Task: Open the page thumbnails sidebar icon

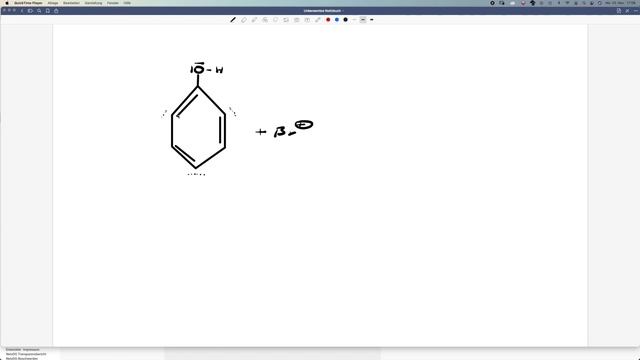Action: coord(30,11)
